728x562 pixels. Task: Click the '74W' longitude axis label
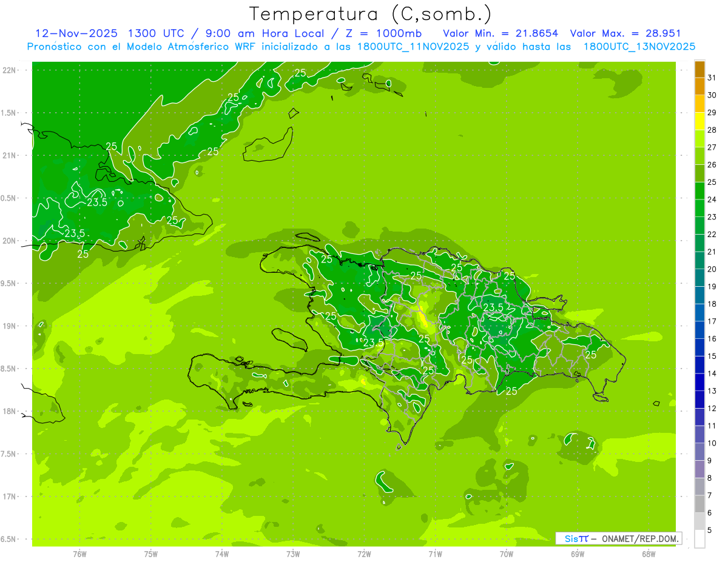click(222, 554)
